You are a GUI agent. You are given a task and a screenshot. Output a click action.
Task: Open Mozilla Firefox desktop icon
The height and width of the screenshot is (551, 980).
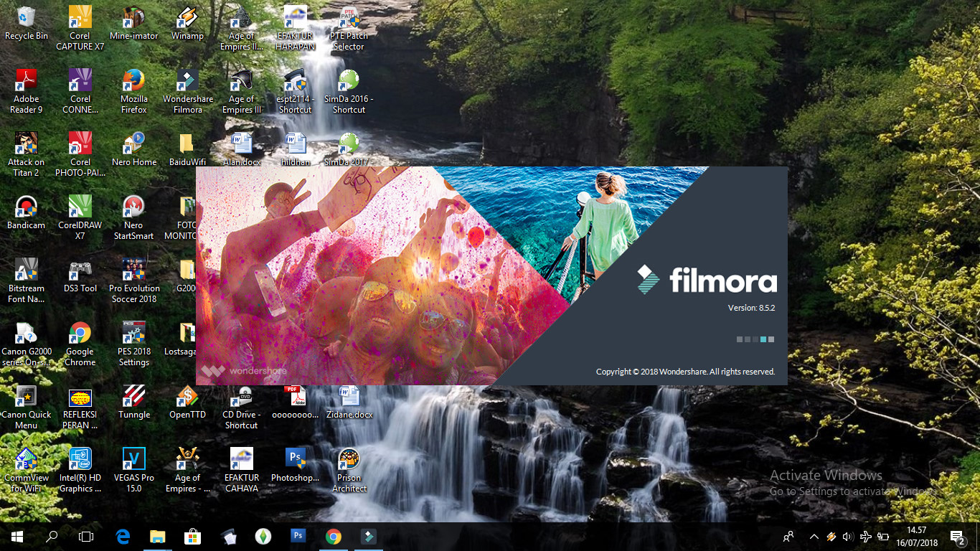pos(133,92)
